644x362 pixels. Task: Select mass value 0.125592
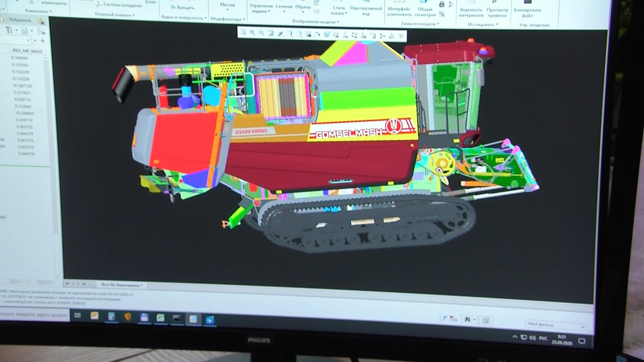pos(20,65)
